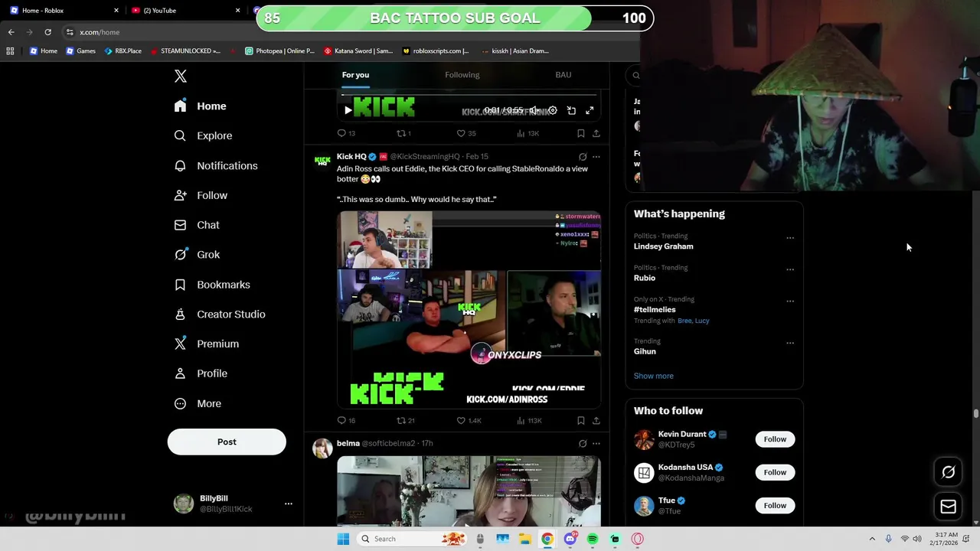Screen dimensions: 980x551
Task: Share the Adin Ross Kick HQ post
Action: (596, 420)
